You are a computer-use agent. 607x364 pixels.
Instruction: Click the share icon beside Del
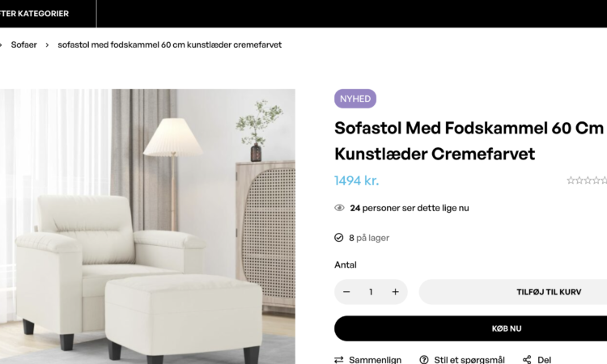coord(527,360)
